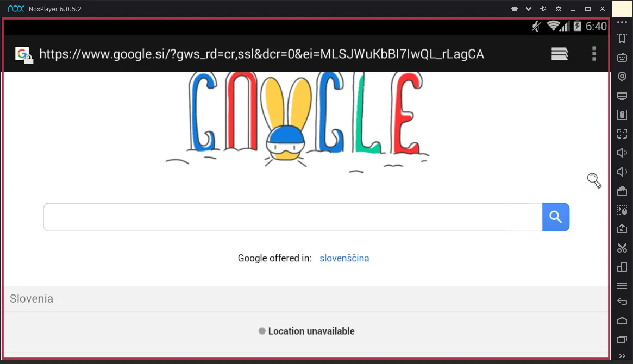Viewport: 633px width, 364px height.
Task: Click the blue search button
Action: pos(556,217)
